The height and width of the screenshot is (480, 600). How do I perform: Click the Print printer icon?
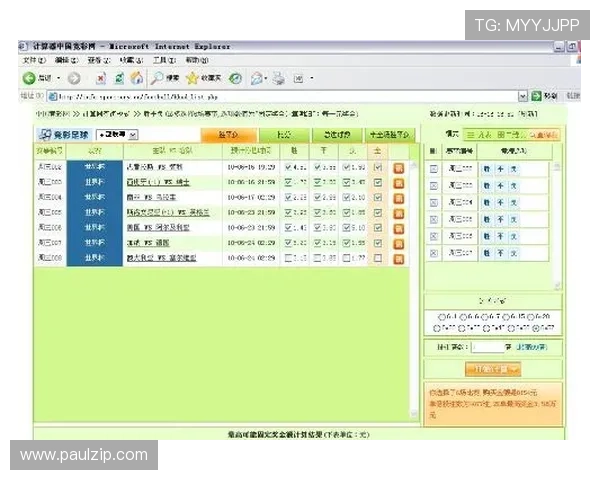click(279, 78)
